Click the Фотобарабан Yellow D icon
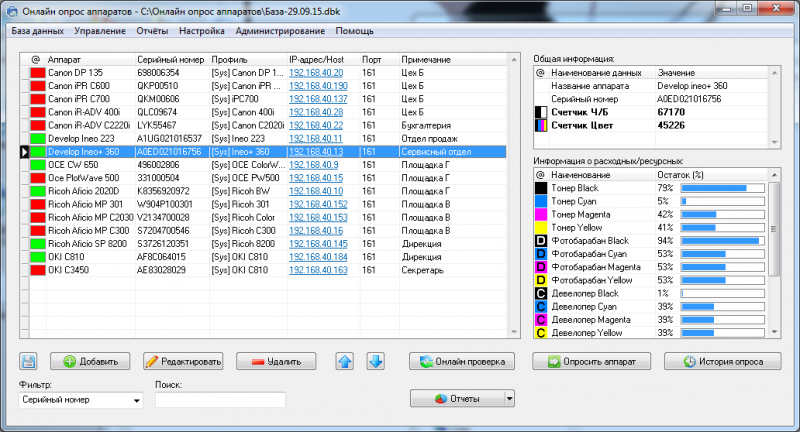 tap(541, 280)
